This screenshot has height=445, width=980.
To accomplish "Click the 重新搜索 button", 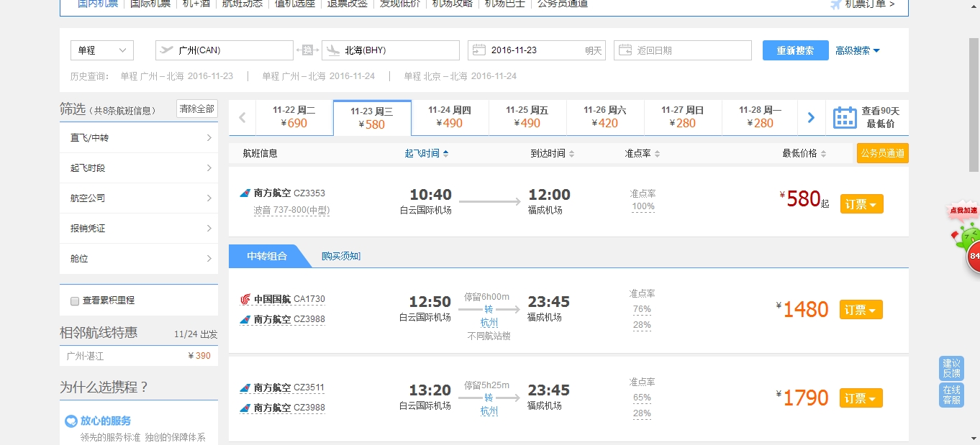I will point(795,50).
